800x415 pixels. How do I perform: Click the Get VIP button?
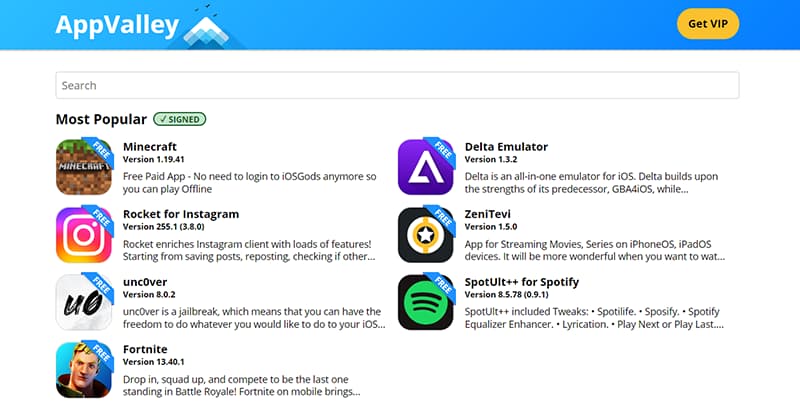point(708,23)
